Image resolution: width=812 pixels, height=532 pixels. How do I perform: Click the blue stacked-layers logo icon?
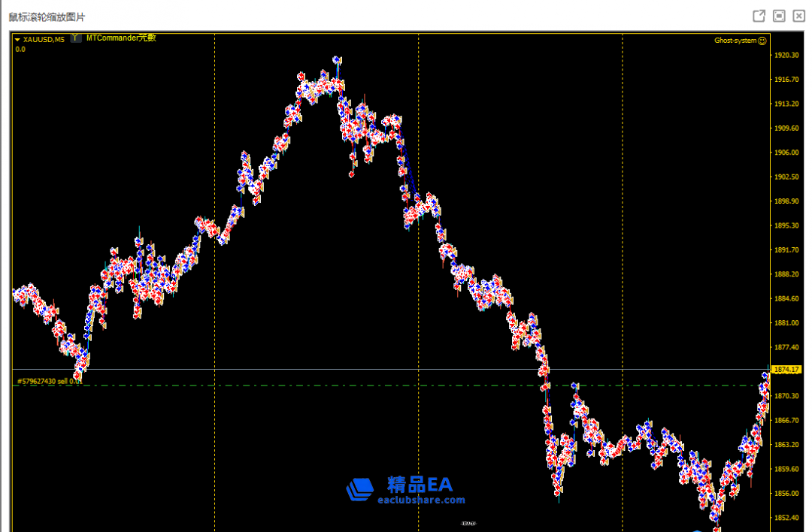[359, 489]
